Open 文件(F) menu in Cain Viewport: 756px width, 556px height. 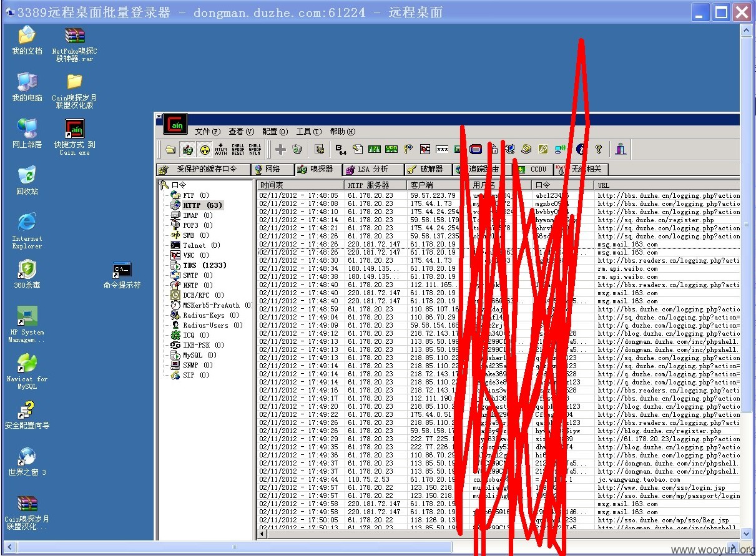pos(208,132)
